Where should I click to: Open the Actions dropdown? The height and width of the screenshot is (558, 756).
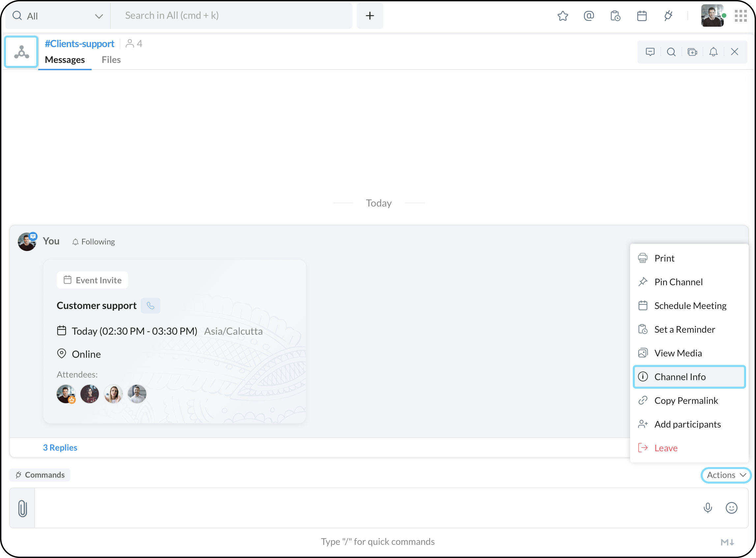[x=726, y=475]
